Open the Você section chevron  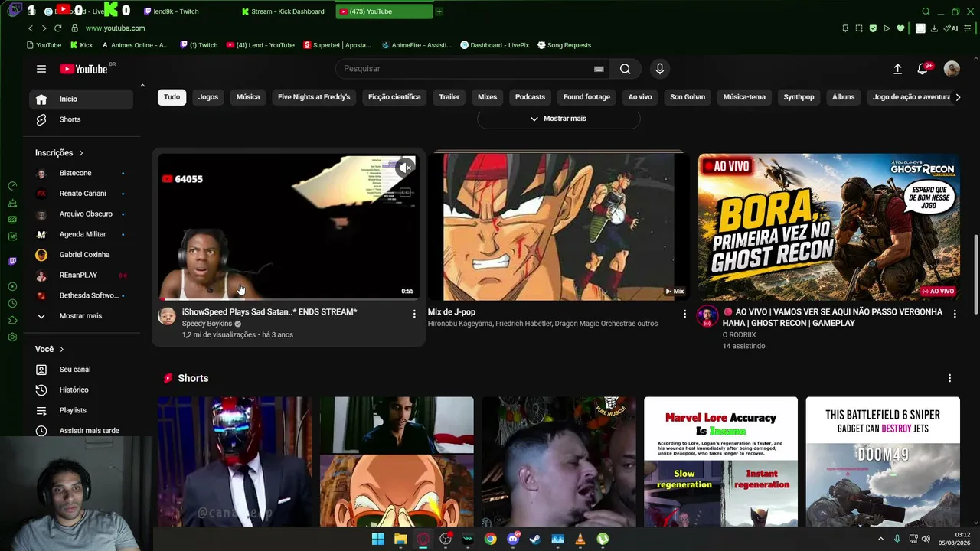(62, 350)
